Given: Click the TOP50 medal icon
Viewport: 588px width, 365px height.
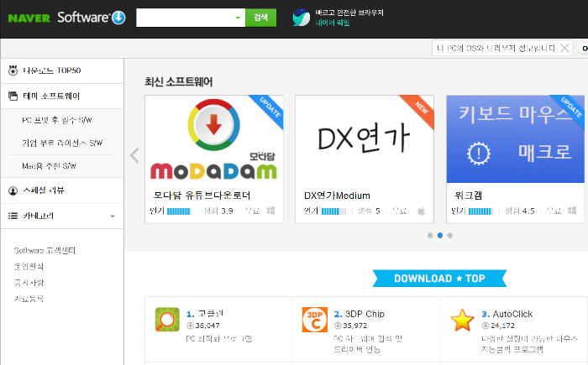Looking at the screenshot, I should pyautogui.click(x=13, y=70).
